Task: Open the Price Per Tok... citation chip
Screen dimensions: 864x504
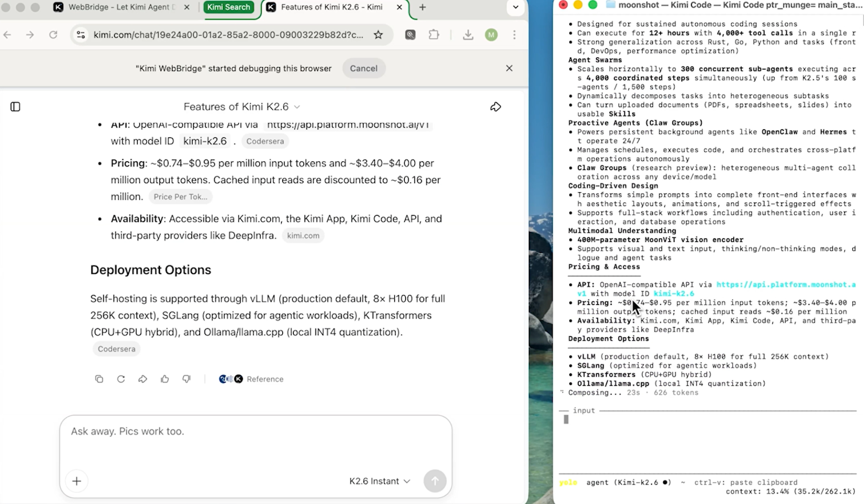Action: click(180, 197)
